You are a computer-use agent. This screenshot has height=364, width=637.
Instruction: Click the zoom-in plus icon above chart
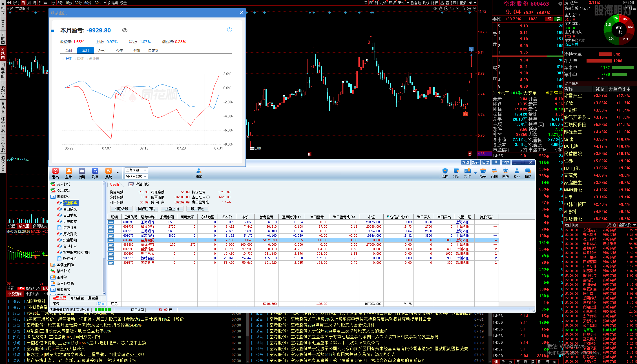pos(469,8)
